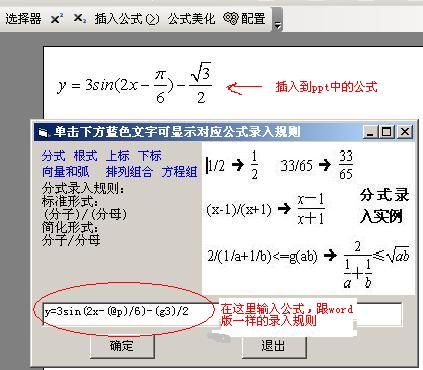
Task: Click the dialog title bar window icon
Action: pos(43,133)
